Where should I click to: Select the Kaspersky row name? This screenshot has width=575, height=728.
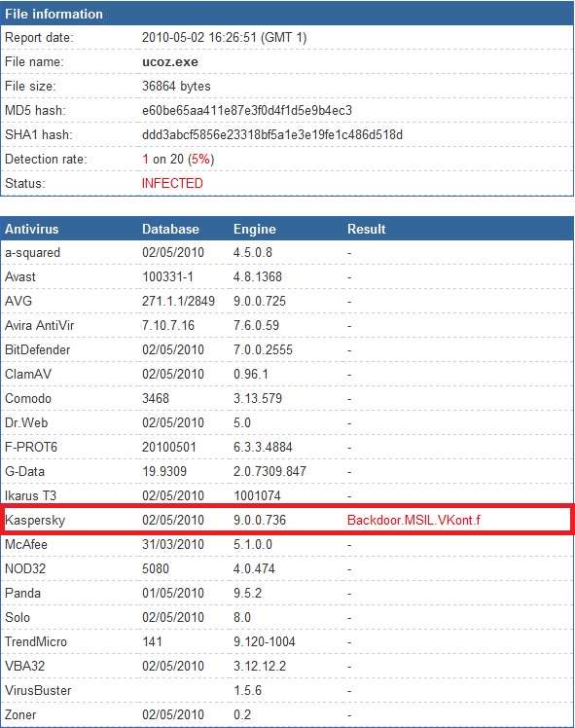(35, 520)
